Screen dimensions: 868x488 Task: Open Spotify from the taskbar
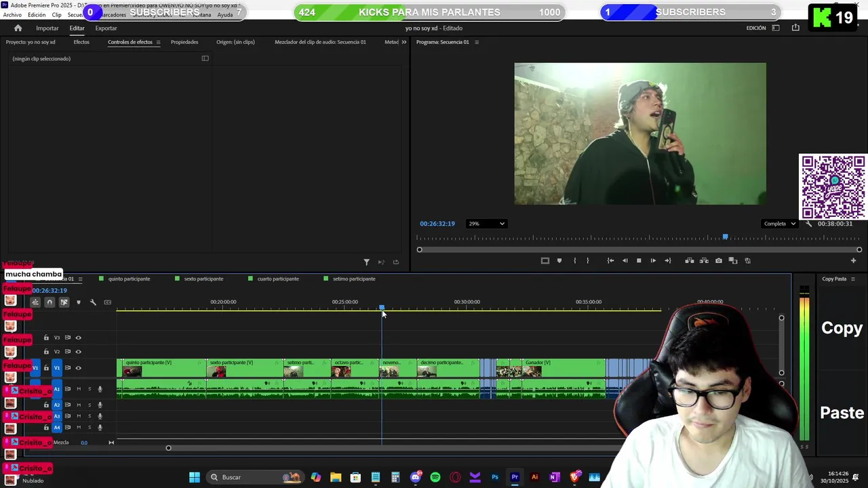tap(435, 477)
